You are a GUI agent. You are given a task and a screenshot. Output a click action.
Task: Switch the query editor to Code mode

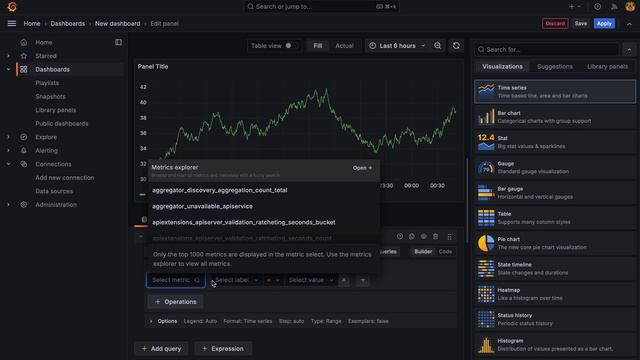point(445,251)
